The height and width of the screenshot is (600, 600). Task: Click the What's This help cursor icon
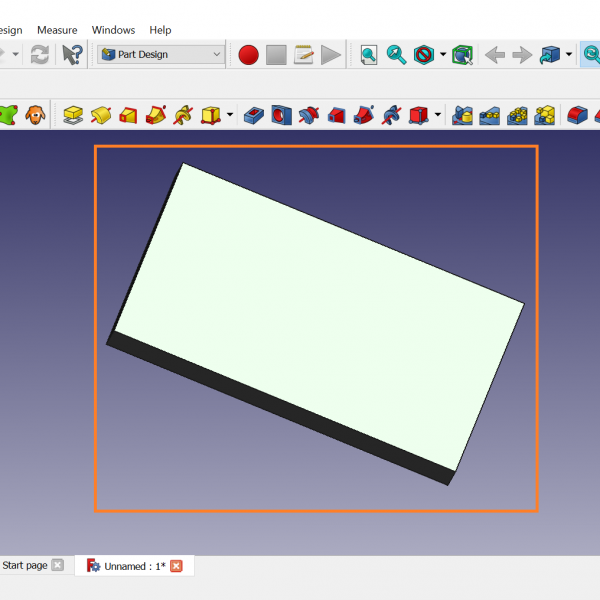(72, 55)
